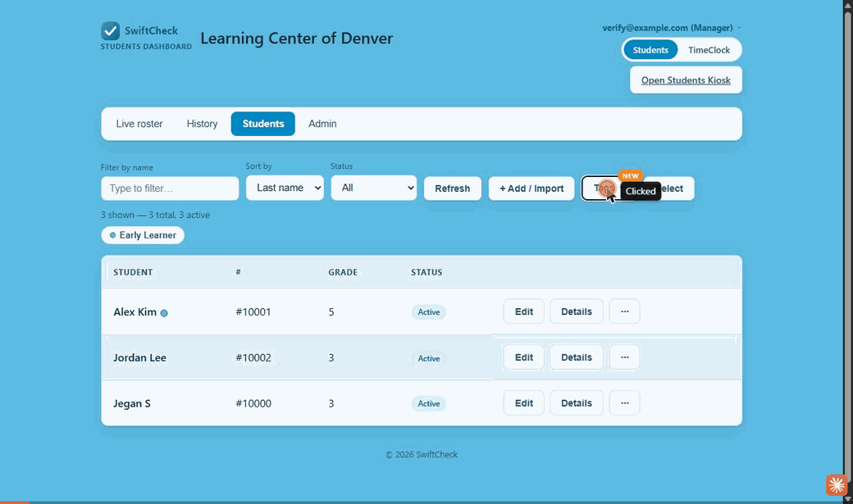Open the more options menu for Alex Kim
853x504 pixels.
tap(624, 311)
